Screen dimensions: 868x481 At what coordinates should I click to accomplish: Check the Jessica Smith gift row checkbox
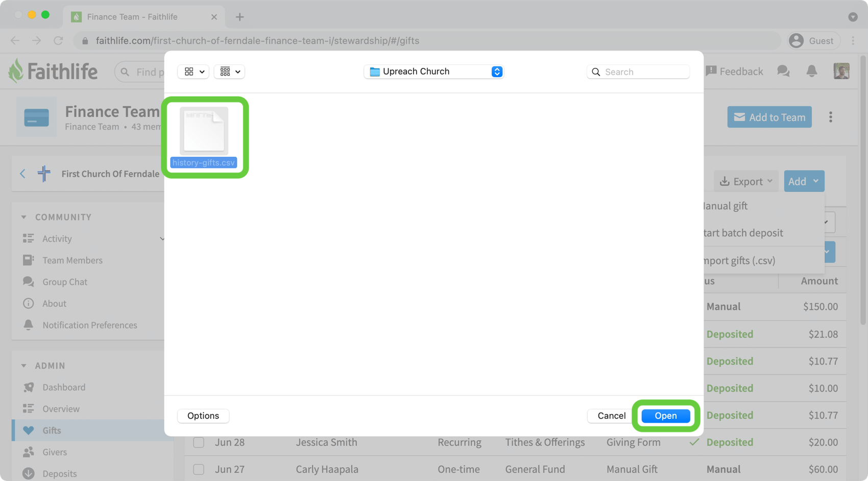[199, 442]
